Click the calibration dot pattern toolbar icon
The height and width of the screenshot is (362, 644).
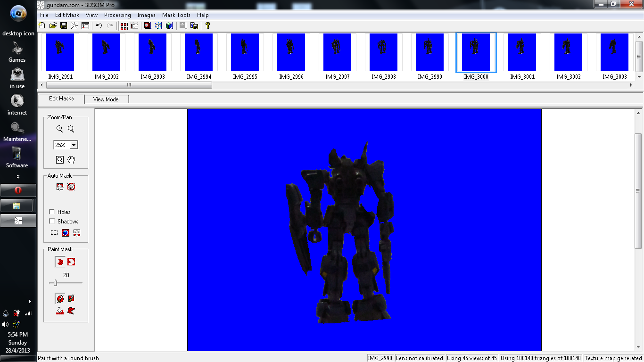point(74,25)
